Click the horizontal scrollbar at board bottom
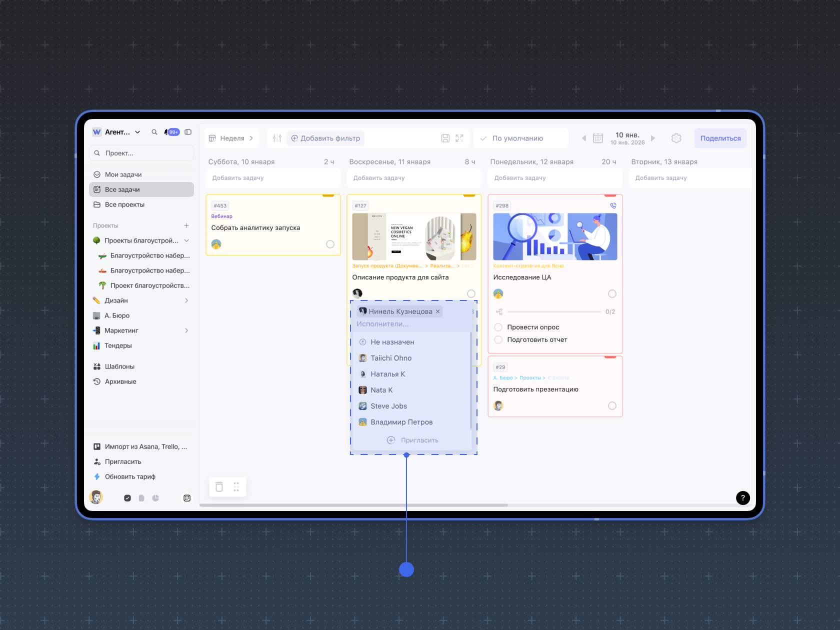 [353, 505]
